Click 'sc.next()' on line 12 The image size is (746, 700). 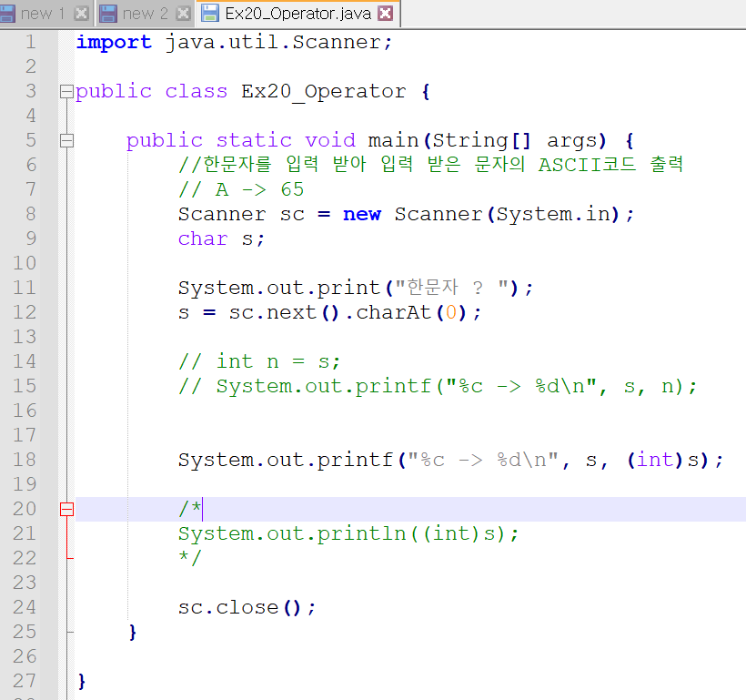pos(284,313)
